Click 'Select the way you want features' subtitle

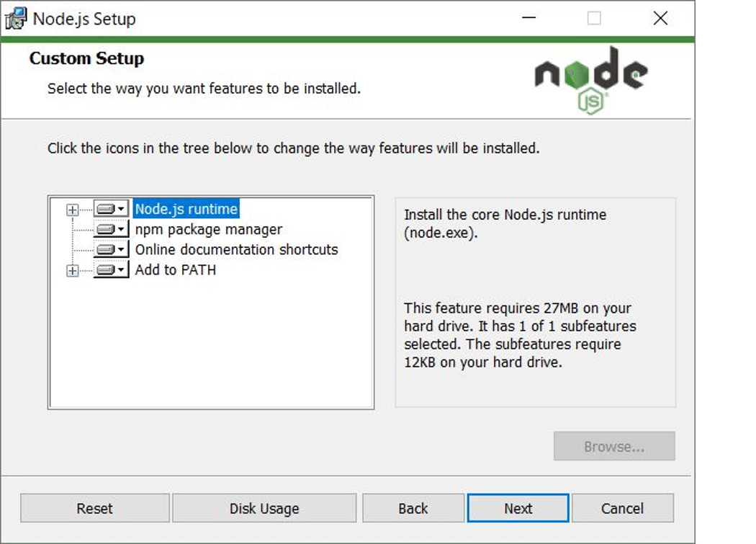click(204, 89)
